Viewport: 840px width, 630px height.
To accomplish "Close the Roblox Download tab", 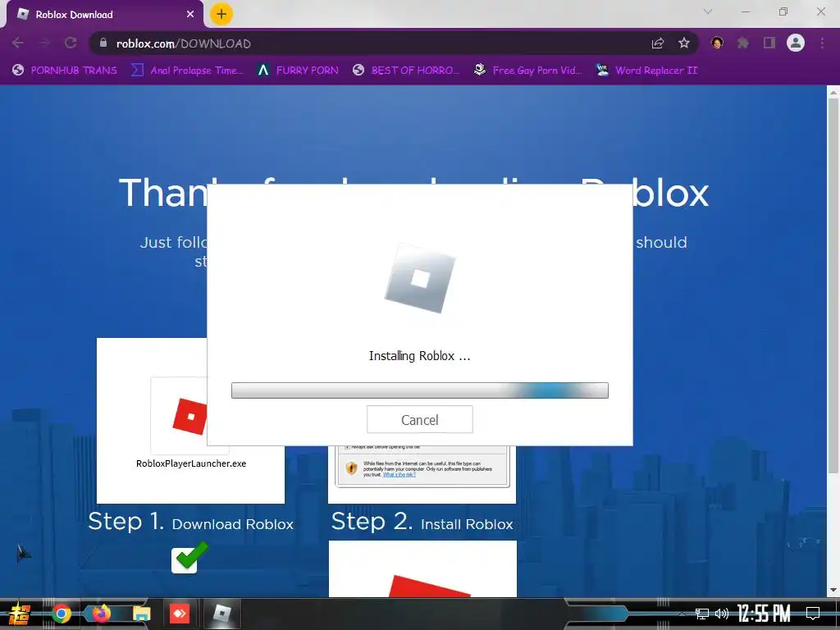I will pos(190,15).
